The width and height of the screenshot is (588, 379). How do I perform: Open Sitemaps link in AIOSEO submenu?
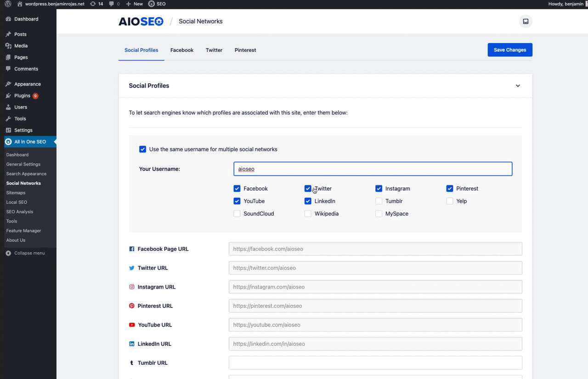pos(16,193)
